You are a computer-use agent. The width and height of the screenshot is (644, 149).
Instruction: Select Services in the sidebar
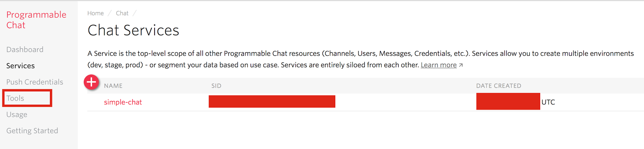point(21,66)
